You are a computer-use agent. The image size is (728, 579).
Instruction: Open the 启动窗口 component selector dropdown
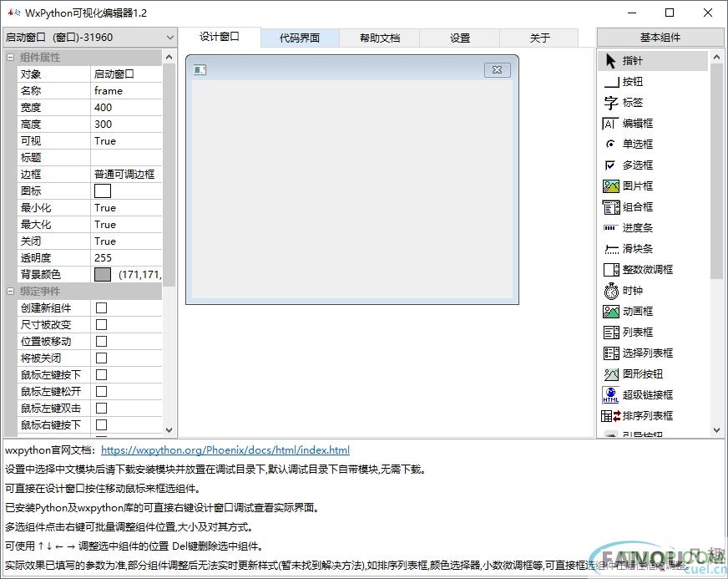point(89,37)
